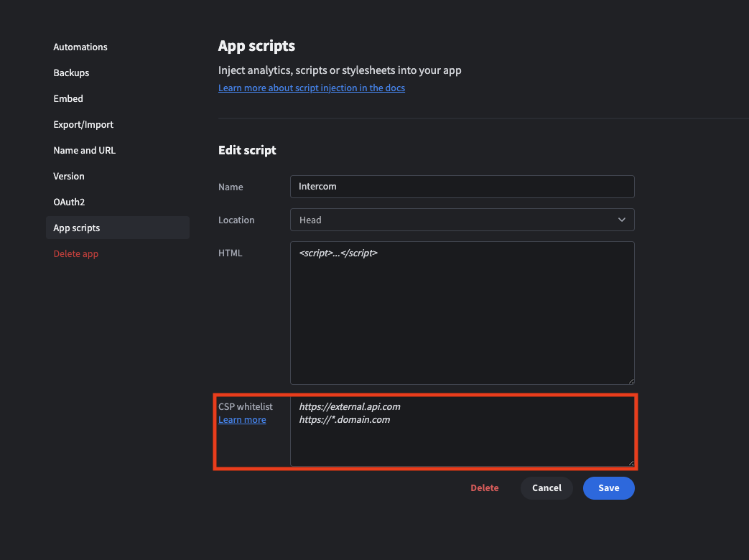Click Delete app in sidebar
The width and height of the screenshot is (749, 560).
pos(75,253)
